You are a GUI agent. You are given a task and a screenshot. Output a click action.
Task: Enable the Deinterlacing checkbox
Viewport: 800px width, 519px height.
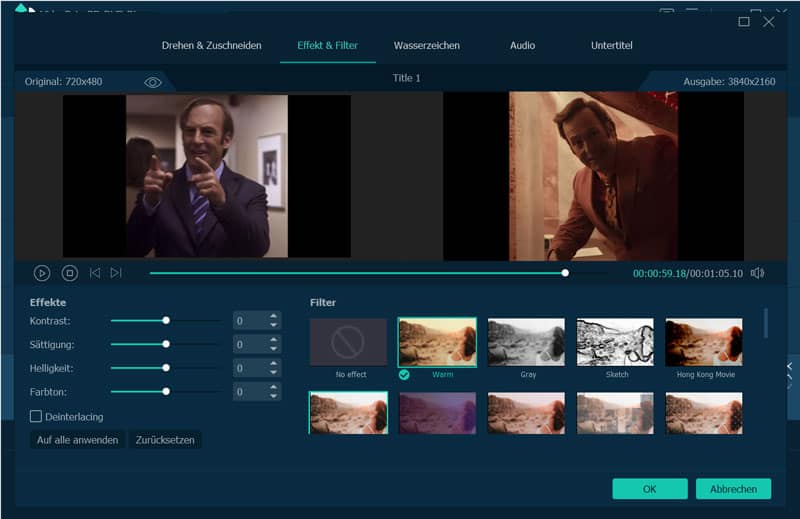point(36,416)
